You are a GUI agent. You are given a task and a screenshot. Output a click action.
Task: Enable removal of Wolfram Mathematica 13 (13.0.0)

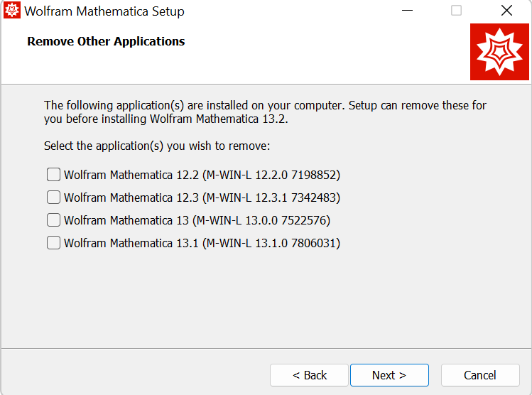(53, 220)
